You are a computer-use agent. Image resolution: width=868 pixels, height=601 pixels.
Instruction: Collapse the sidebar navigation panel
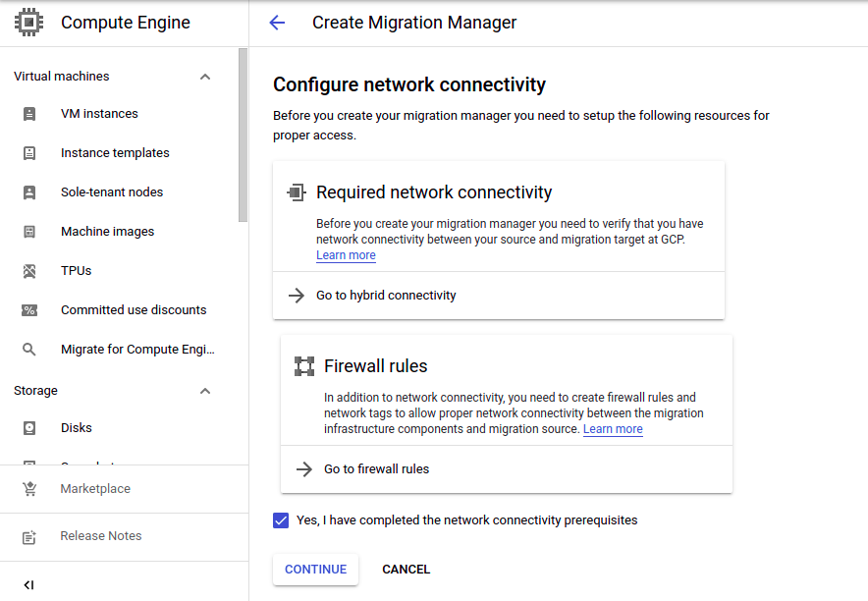click(28, 585)
